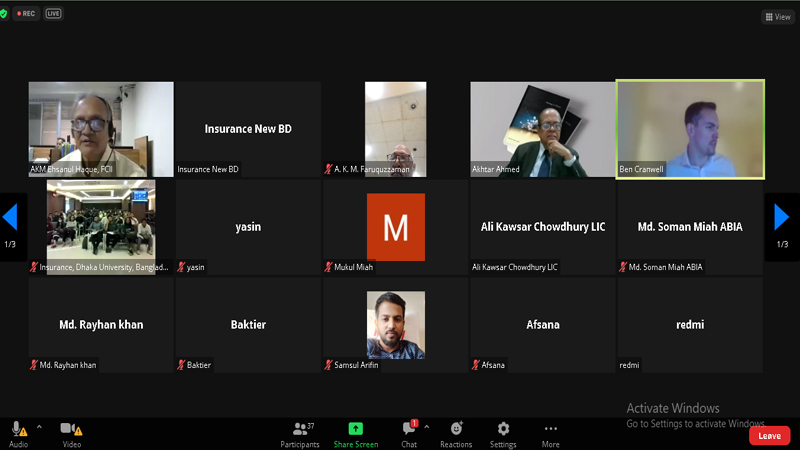Image resolution: width=800 pixels, height=450 pixels.
Task: Select Md. Rayhan khan tile
Action: pos(101,325)
